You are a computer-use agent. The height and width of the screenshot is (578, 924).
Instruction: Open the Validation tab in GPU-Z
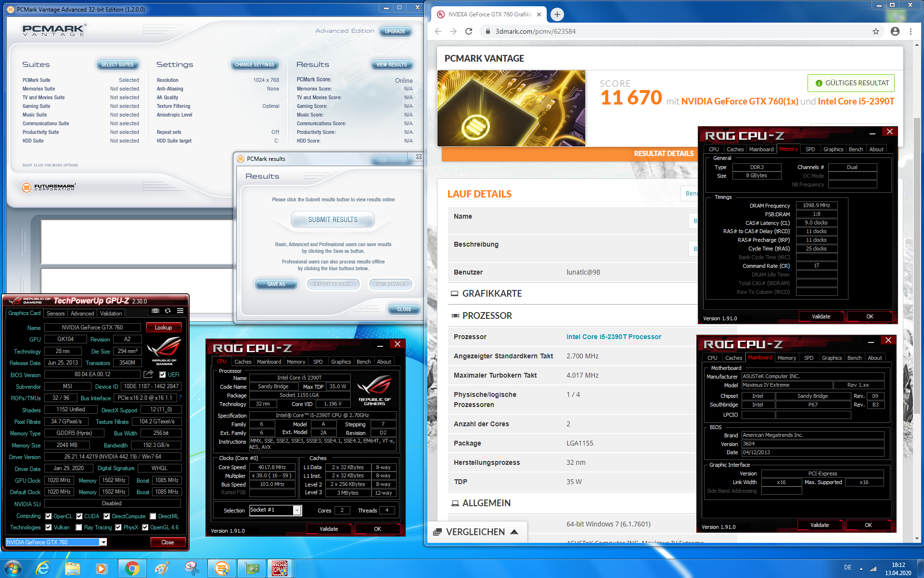click(x=111, y=314)
